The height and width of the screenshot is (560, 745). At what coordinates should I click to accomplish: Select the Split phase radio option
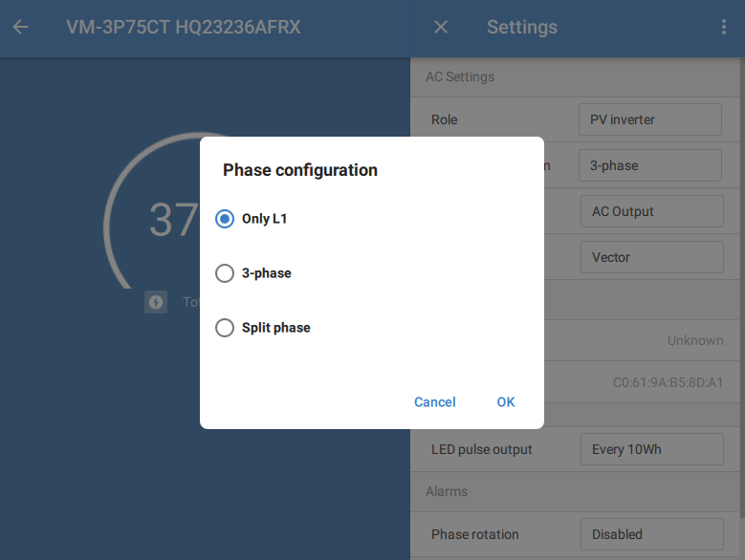click(225, 328)
